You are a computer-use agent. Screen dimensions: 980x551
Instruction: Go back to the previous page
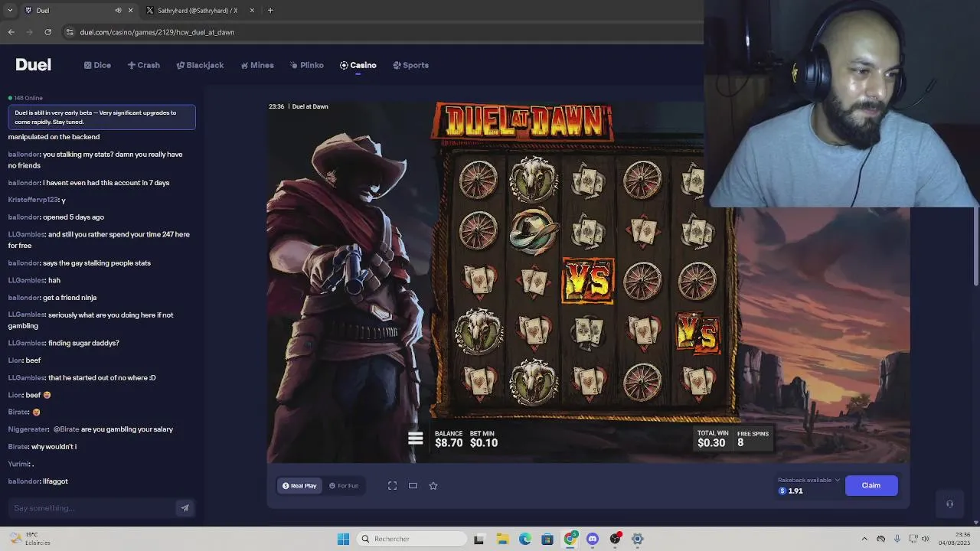point(11,32)
